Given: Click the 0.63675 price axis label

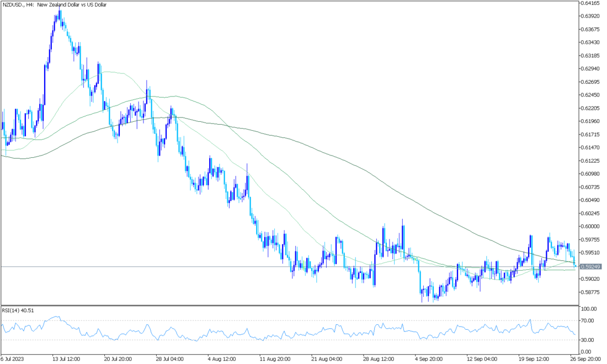Looking at the screenshot, I should point(591,29).
